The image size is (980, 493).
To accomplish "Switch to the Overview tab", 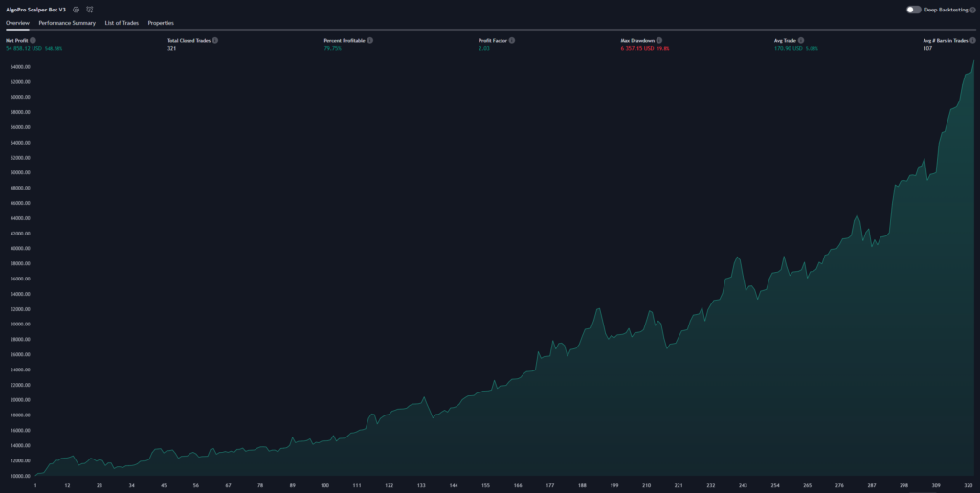I will [x=17, y=22].
